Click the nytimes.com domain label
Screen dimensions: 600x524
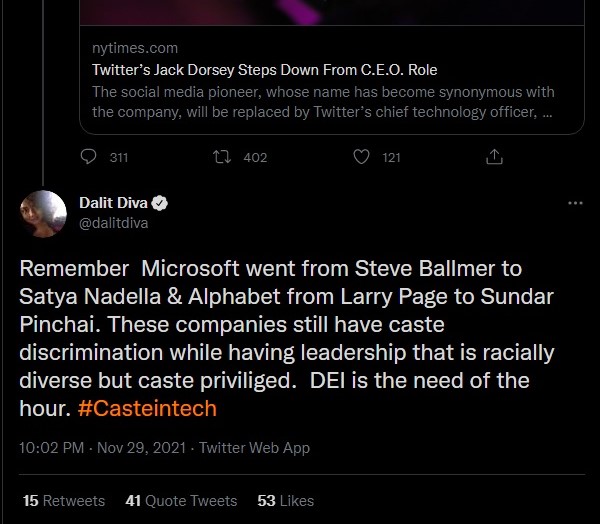134,48
